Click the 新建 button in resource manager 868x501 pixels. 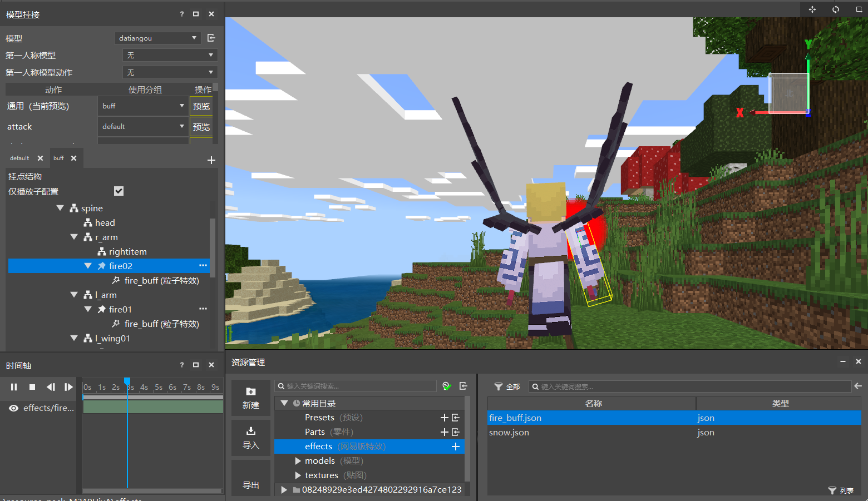251,398
